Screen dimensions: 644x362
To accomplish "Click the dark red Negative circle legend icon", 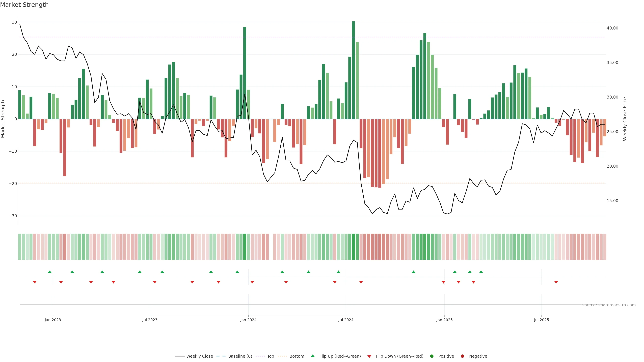I will point(462,356).
